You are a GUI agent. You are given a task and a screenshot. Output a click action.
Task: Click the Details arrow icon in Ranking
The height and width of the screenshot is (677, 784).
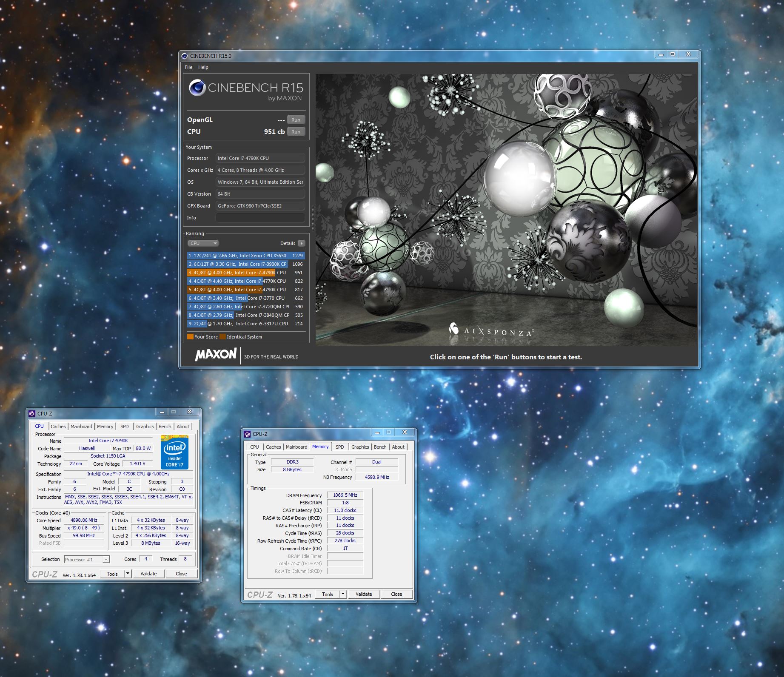(301, 243)
